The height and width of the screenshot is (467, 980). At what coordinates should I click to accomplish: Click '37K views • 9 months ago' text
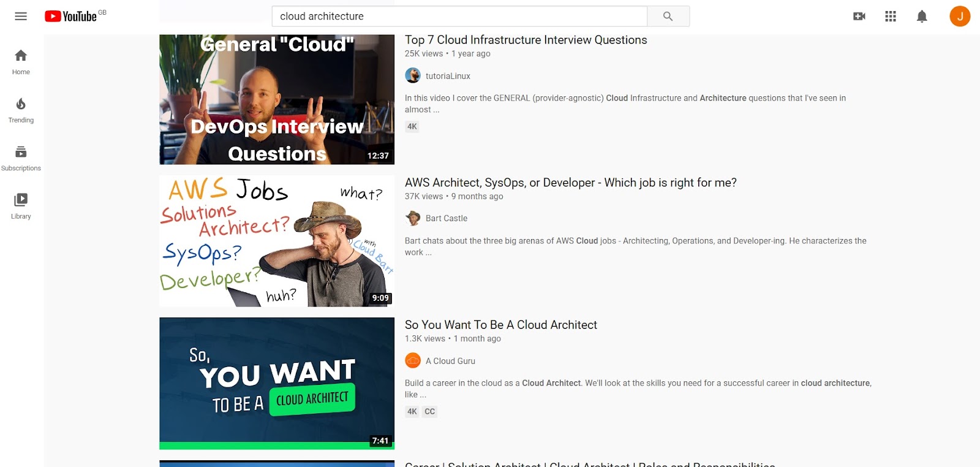454,197
